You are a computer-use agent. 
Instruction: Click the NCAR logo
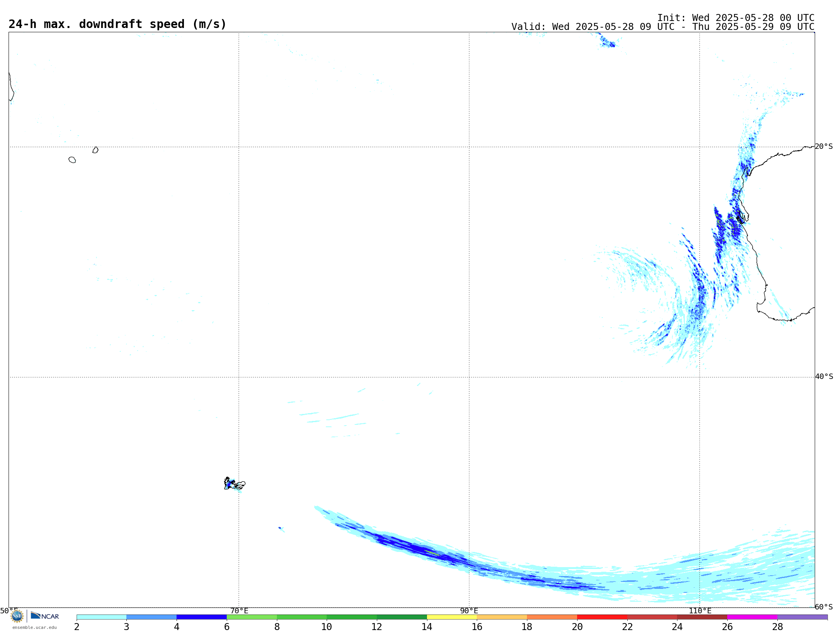click(x=45, y=616)
